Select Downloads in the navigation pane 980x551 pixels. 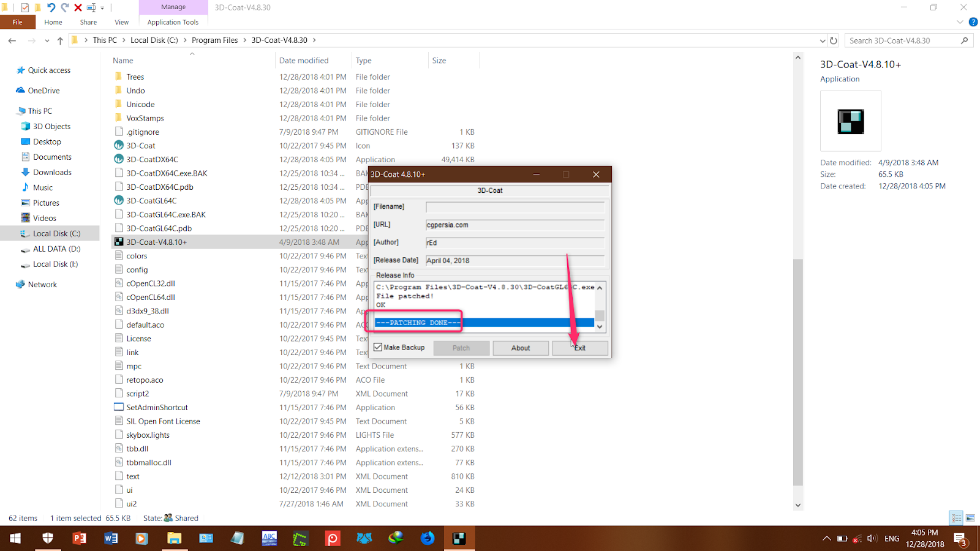pyautogui.click(x=52, y=173)
